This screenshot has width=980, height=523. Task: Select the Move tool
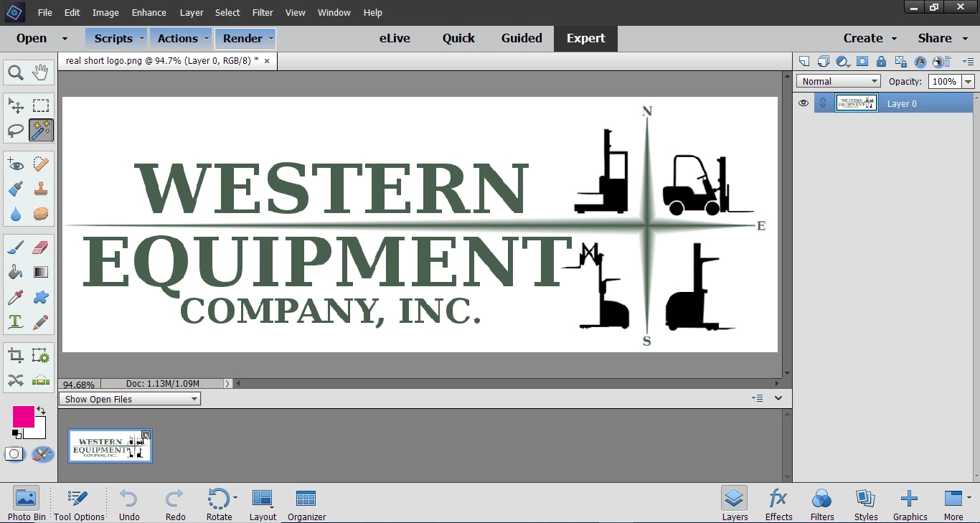[16, 106]
